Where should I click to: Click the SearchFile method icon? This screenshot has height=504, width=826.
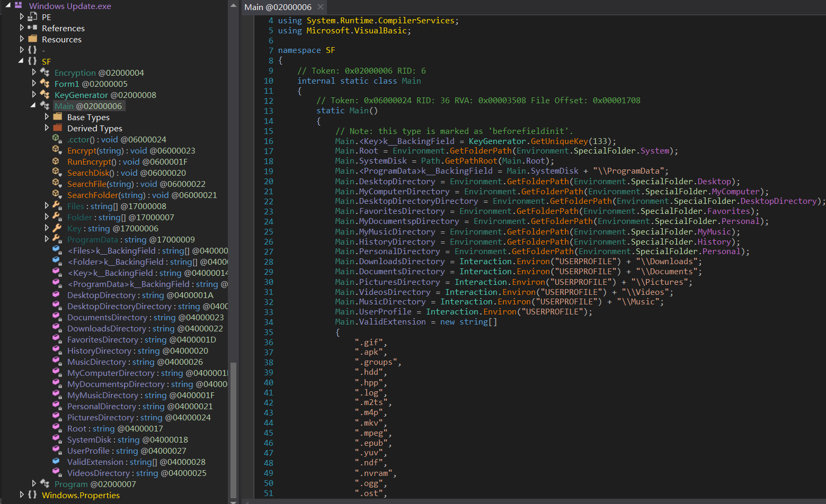(x=57, y=183)
